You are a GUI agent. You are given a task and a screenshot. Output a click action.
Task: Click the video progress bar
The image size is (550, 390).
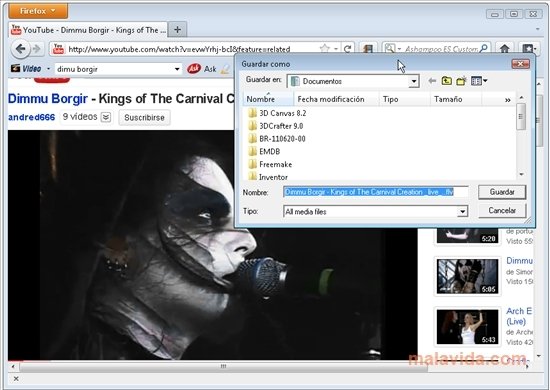213,360
